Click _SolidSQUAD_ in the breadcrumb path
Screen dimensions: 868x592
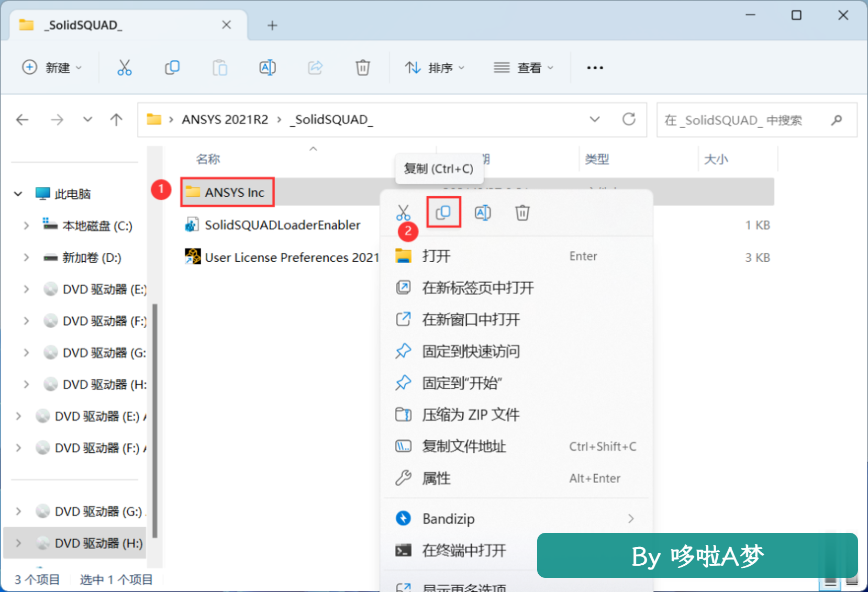(331, 119)
